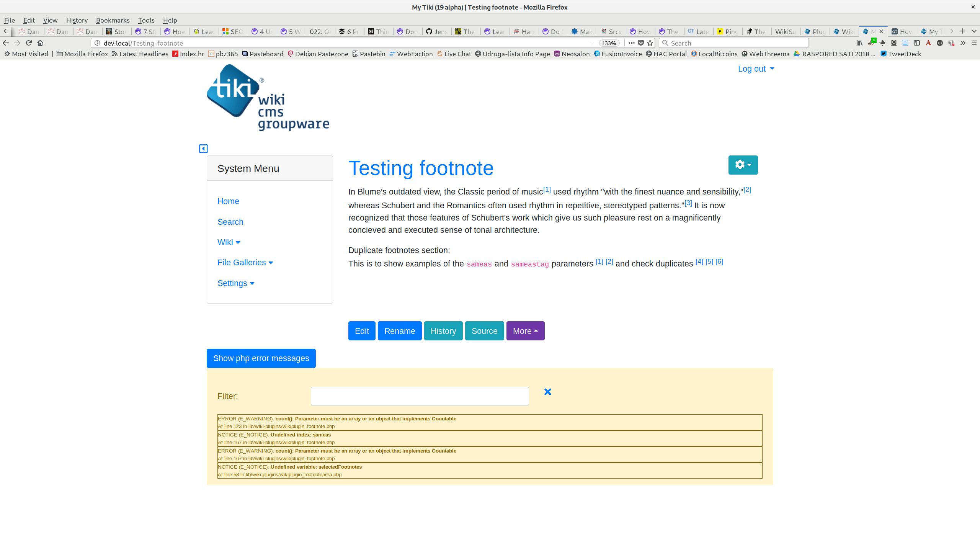Reset zoom level 133% indicator
980x541 pixels.
tap(609, 43)
